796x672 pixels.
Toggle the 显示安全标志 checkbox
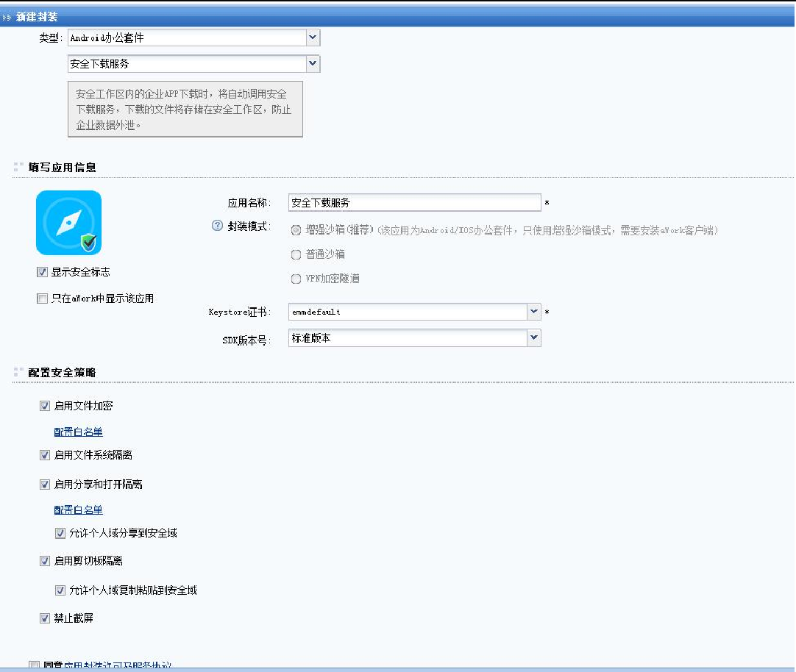tap(42, 272)
